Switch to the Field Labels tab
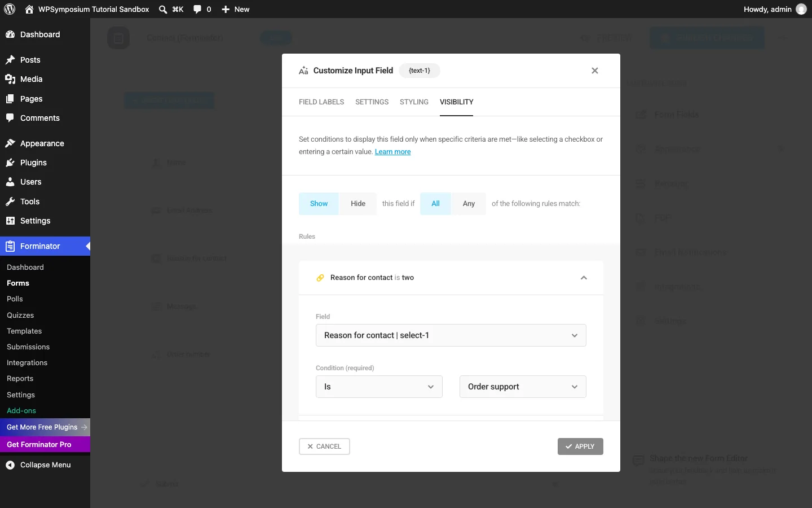The image size is (812, 508). (x=321, y=102)
